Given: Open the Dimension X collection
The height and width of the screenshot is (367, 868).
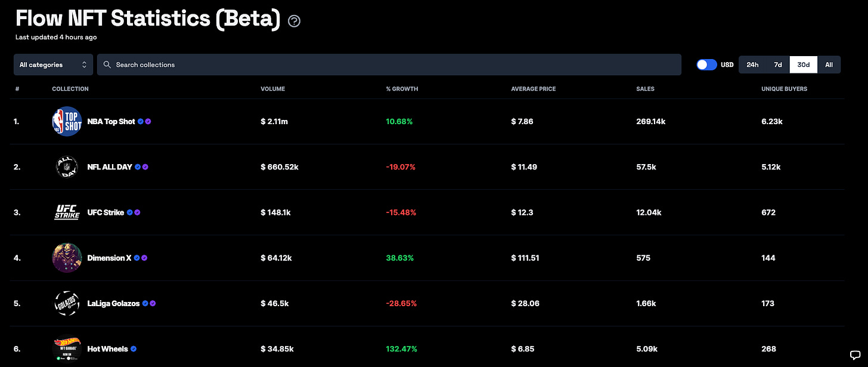Looking at the screenshot, I should pos(109,258).
